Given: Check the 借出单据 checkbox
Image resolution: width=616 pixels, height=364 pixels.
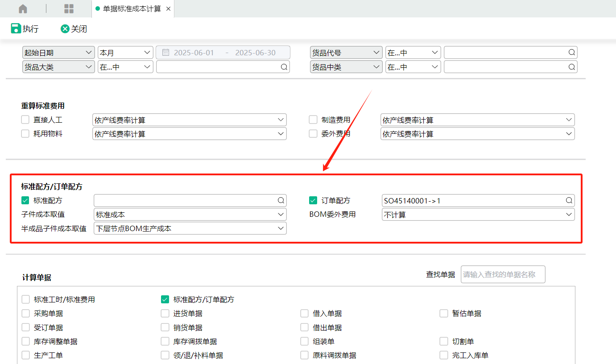Looking at the screenshot, I should (x=304, y=327).
